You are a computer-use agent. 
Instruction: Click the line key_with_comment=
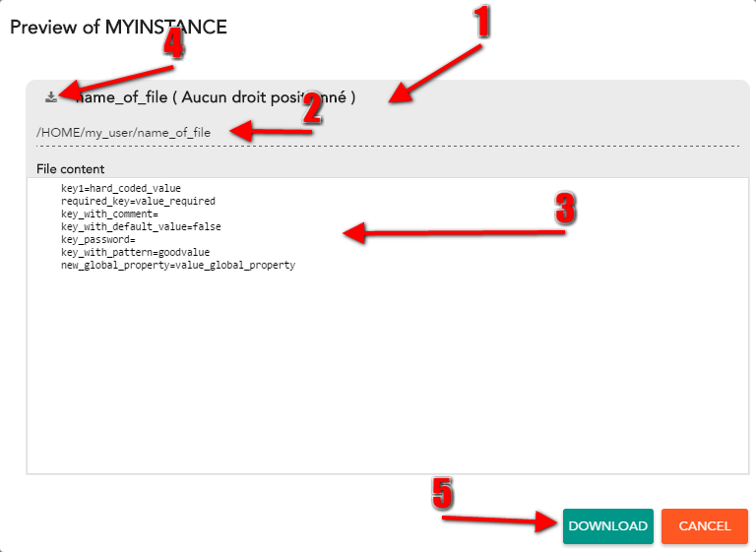[x=109, y=214]
